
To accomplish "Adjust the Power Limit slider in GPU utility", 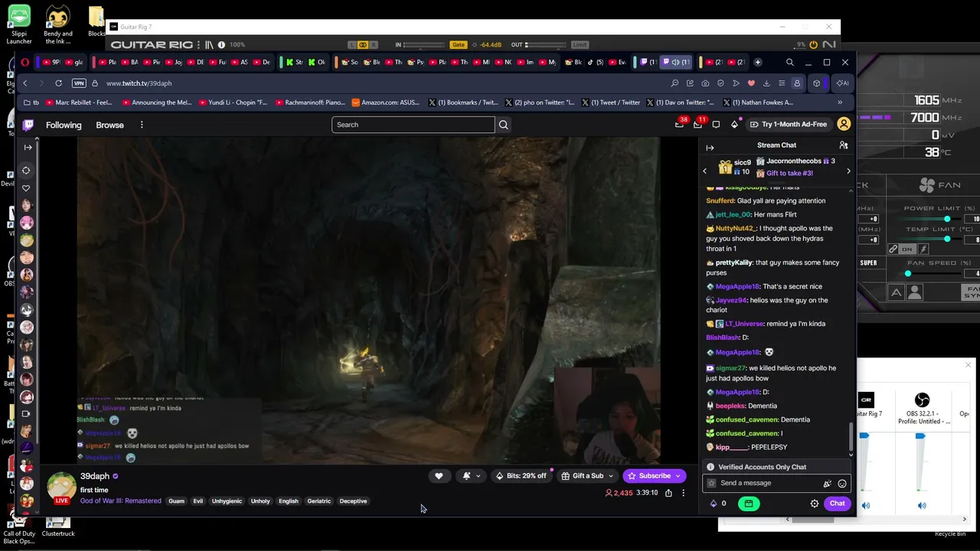I will point(947,219).
